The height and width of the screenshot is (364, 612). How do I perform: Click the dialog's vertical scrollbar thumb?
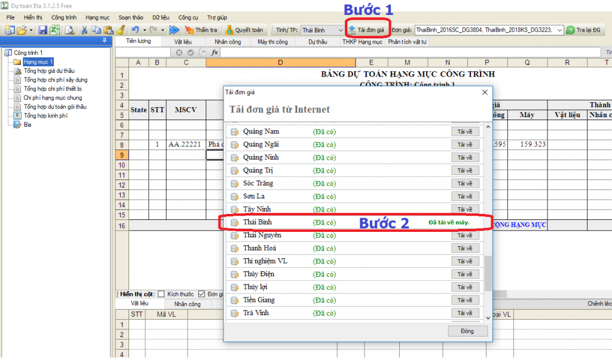[488, 273]
